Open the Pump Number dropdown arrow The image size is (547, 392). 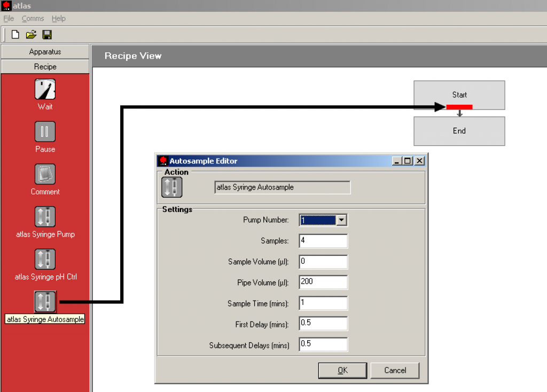341,220
